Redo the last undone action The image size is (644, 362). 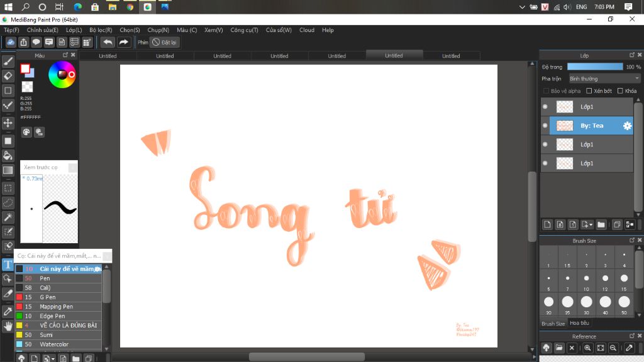(x=123, y=42)
